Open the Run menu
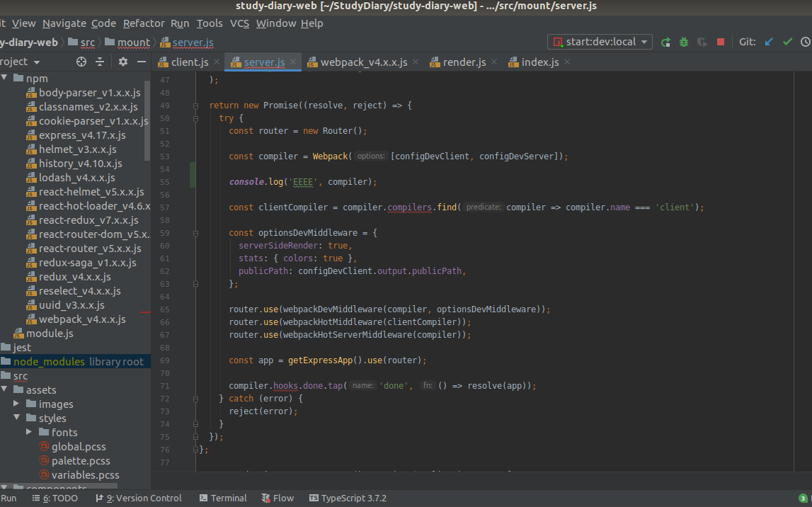The image size is (812, 507). point(180,23)
